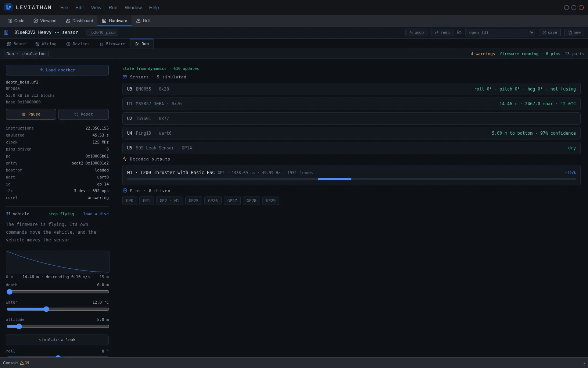Adjust the depth slider handle
The image size is (588, 368).
click(x=10, y=292)
